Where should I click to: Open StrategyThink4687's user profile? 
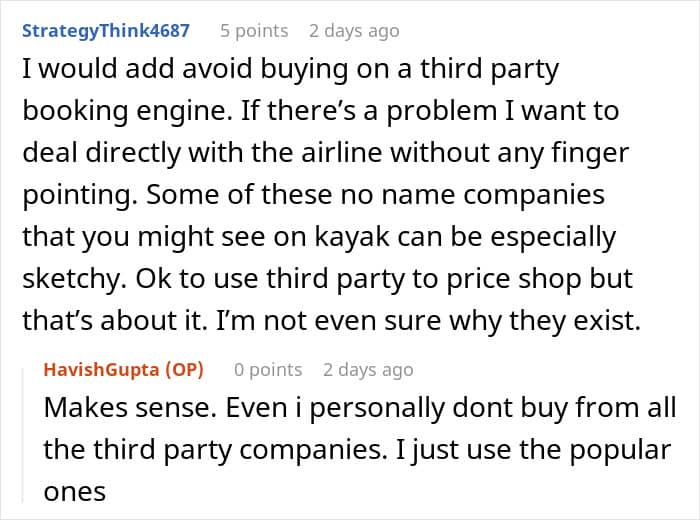pos(106,31)
